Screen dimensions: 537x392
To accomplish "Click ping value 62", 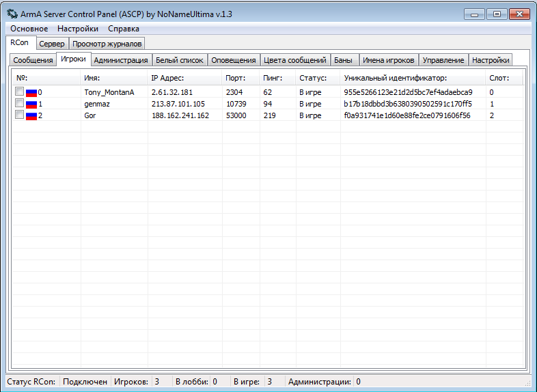I will (267, 92).
